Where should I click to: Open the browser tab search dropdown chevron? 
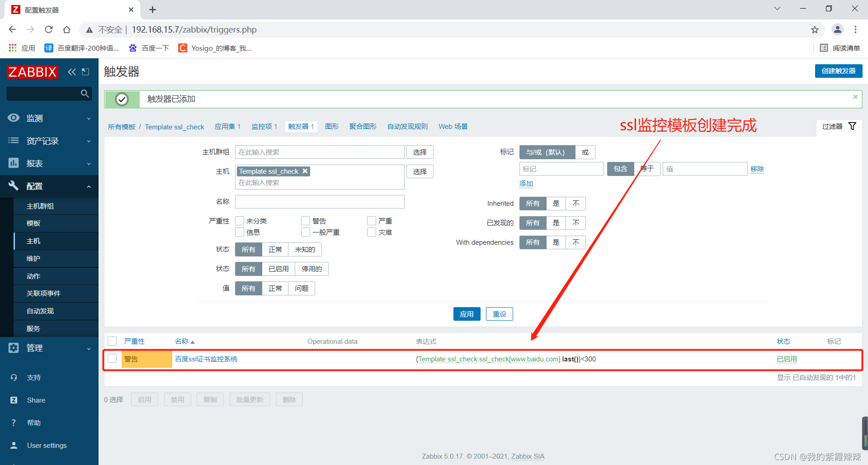pos(777,9)
